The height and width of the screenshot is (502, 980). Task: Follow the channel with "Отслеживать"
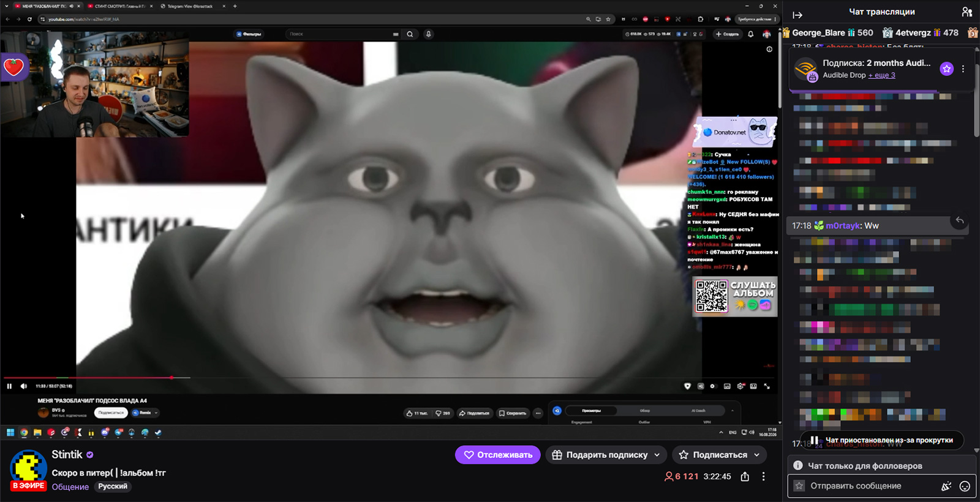pyautogui.click(x=498, y=455)
